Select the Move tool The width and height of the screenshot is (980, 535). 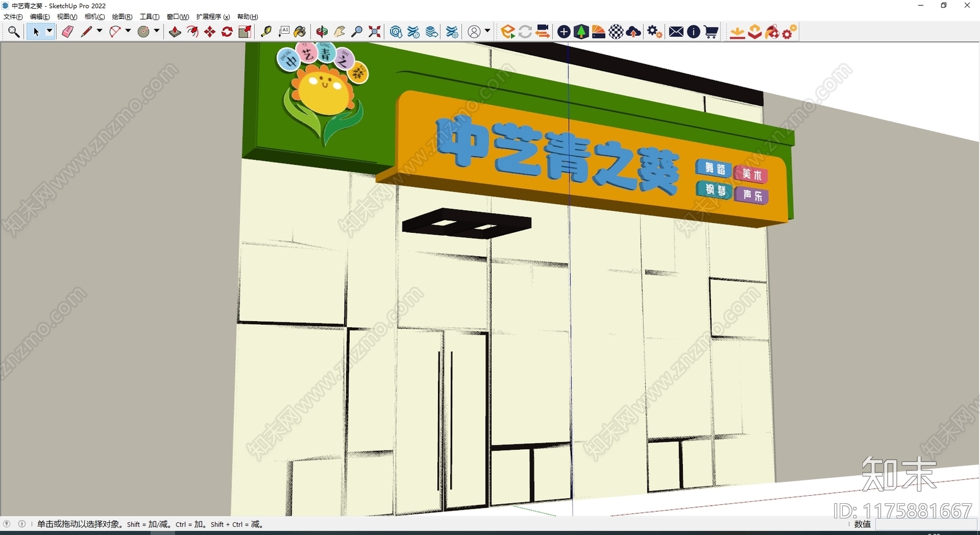pos(209,32)
